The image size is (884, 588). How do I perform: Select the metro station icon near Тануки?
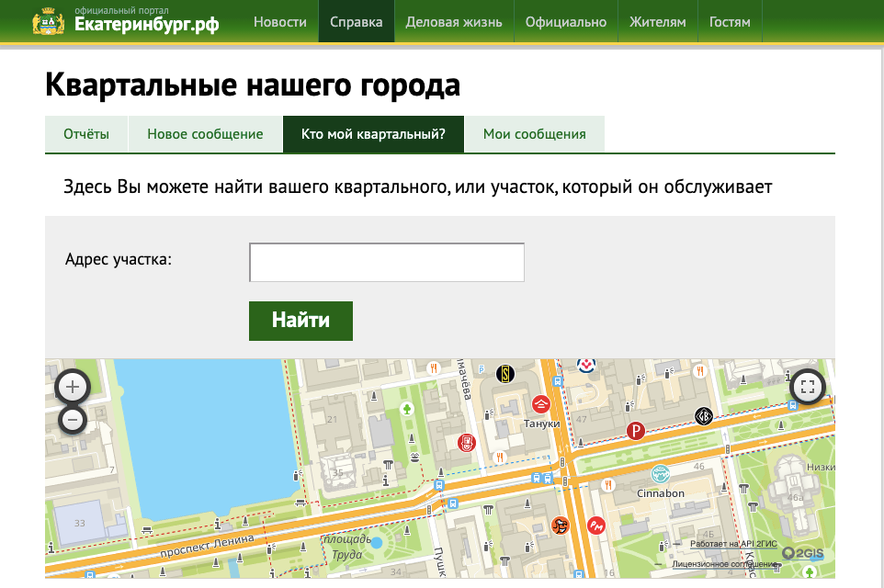tap(557, 380)
